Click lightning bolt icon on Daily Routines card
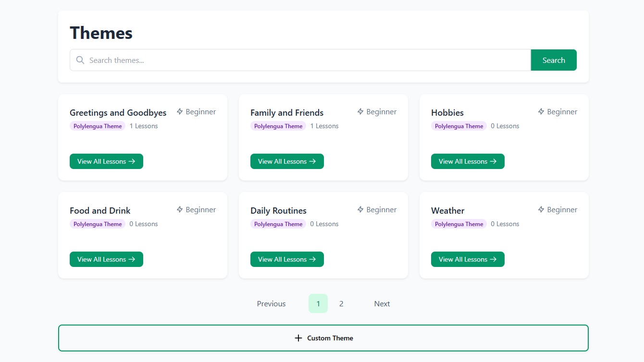Image resolution: width=644 pixels, height=362 pixels. (x=360, y=210)
